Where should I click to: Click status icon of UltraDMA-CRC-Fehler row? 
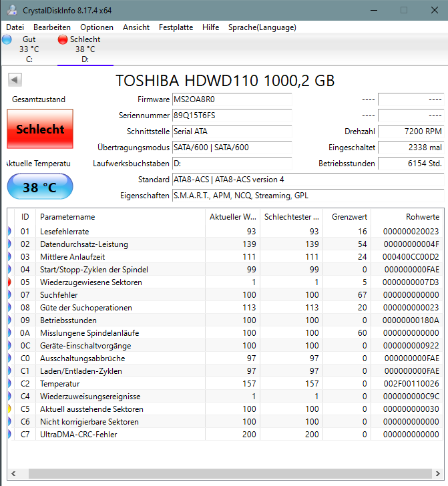click(x=9, y=434)
